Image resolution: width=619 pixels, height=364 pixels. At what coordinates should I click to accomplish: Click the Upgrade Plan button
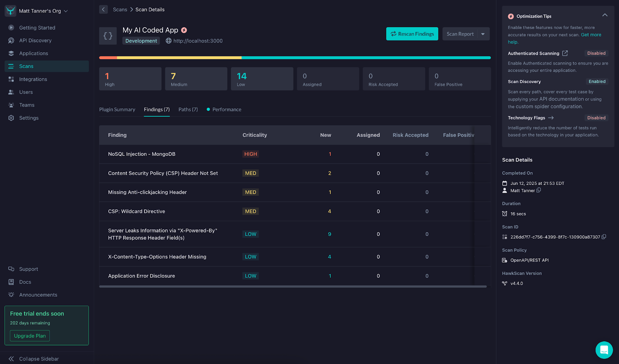[30, 336]
